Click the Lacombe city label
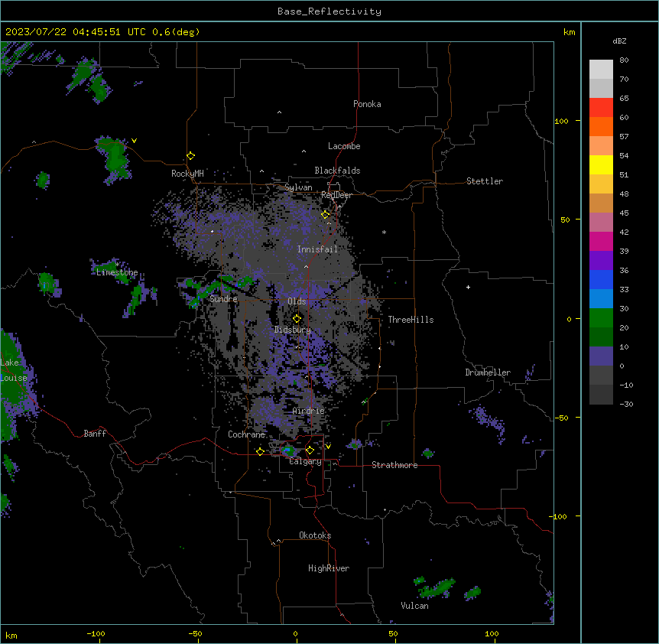The width and height of the screenshot is (659, 644). pos(344,146)
